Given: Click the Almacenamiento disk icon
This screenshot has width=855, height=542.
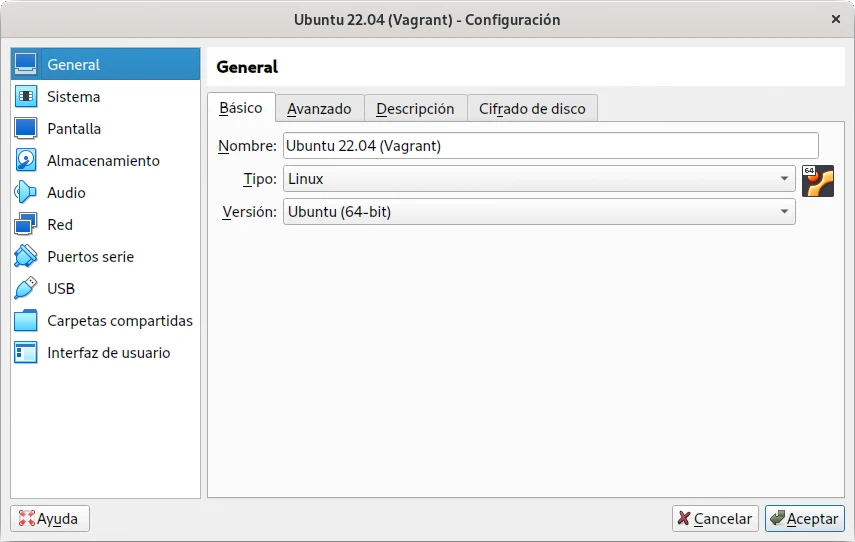Looking at the screenshot, I should [26, 161].
